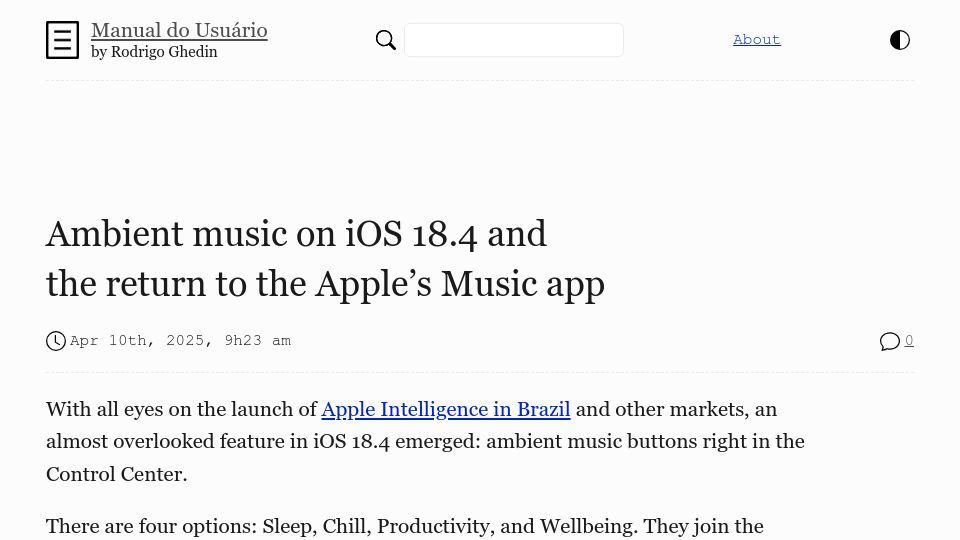Open the 0 comments count link

[x=909, y=340]
